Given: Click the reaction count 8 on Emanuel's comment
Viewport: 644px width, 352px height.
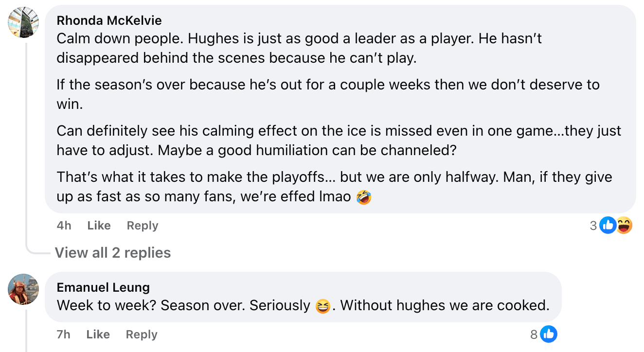Looking at the screenshot, I should 534,334.
